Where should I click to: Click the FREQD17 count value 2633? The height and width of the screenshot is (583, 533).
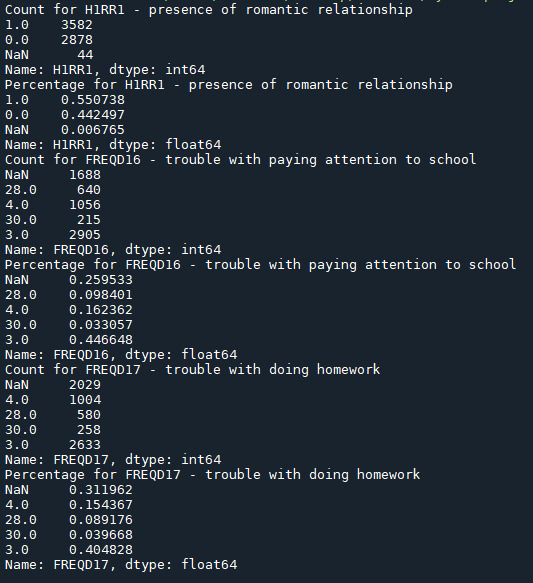click(x=85, y=445)
